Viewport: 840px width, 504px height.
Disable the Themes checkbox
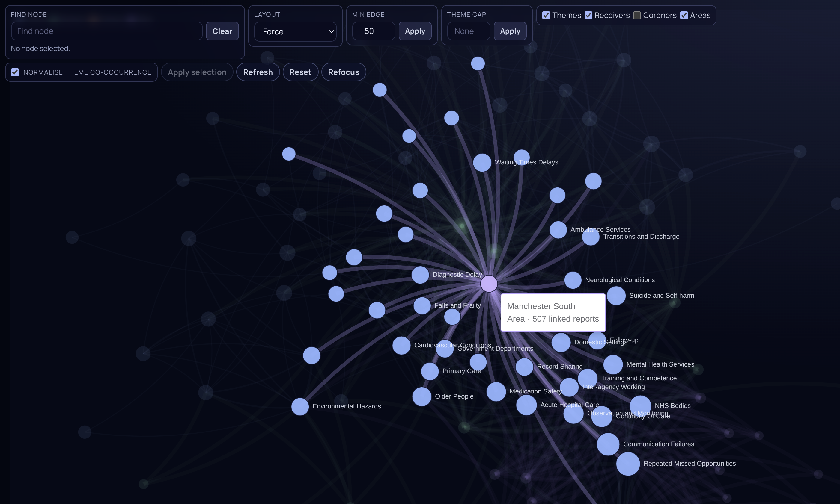tap(546, 15)
